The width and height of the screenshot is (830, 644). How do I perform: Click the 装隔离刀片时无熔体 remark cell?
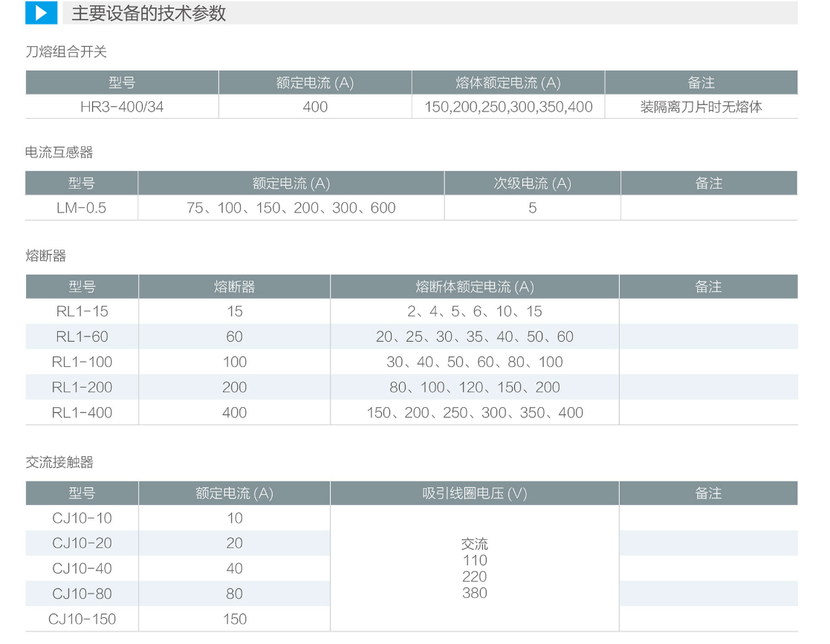(x=701, y=107)
